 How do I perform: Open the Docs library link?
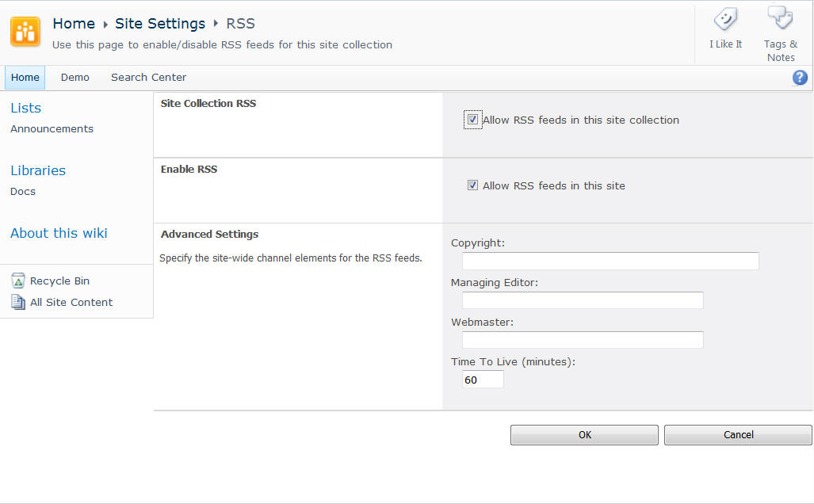[22, 191]
